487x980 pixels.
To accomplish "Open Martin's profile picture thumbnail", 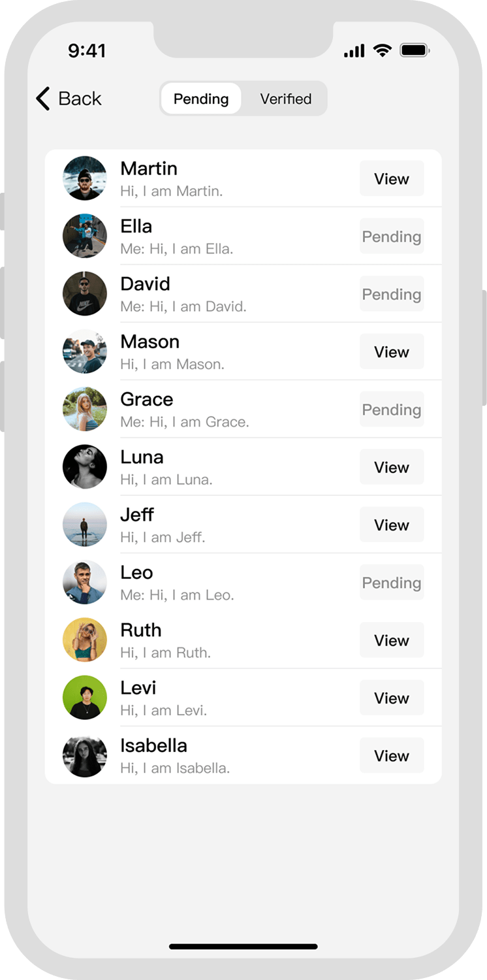I will tap(84, 179).
